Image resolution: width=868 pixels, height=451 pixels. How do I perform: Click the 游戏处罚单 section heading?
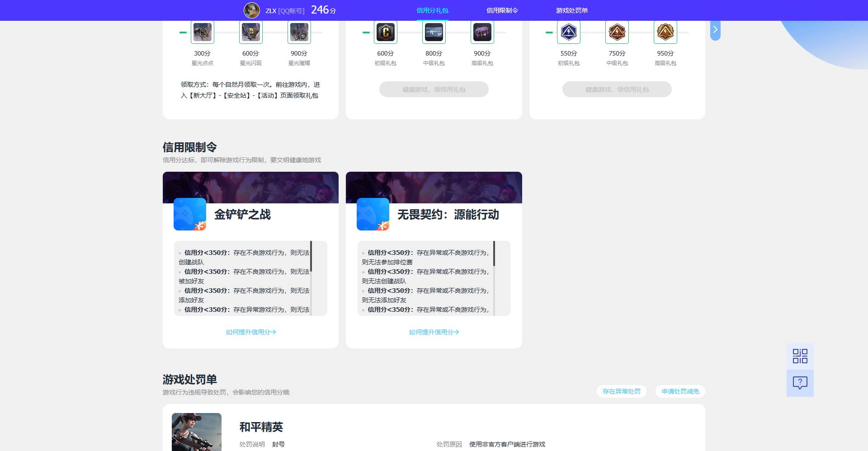point(190,380)
